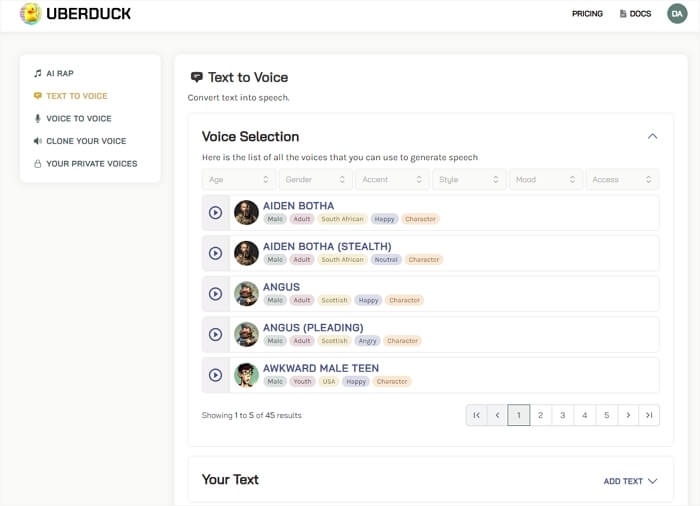The width and height of the screenshot is (700, 506).
Task: Select Voice to Voice in sidebar
Action: tap(78, 118)
